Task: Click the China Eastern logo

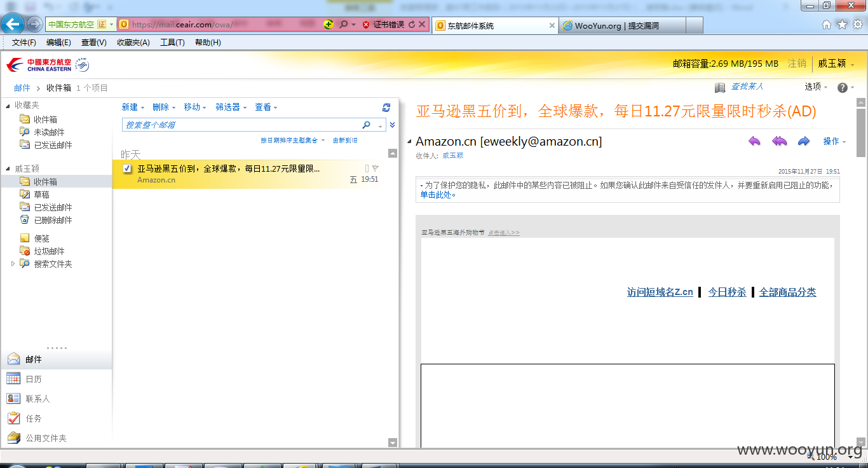Action: 48,65
